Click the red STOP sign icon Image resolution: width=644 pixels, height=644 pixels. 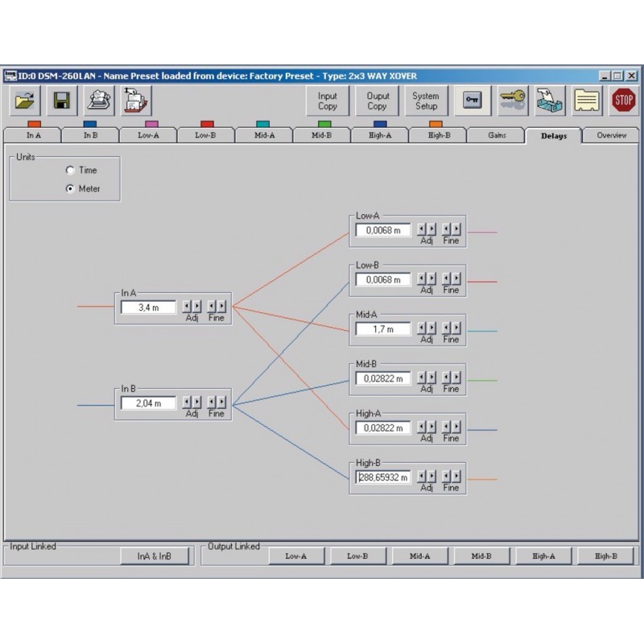(623, 101)
